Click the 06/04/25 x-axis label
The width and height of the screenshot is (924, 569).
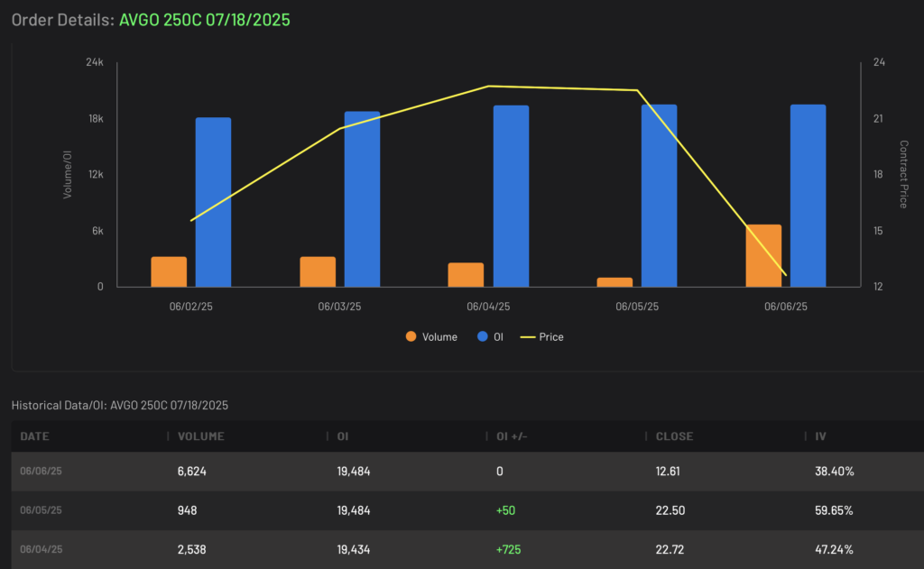[488, 307]
